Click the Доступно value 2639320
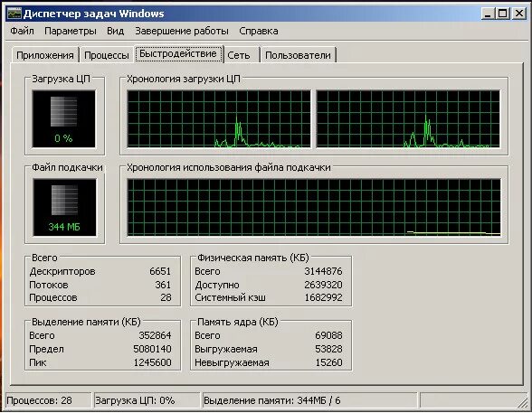The width and height of the screenshot is (532, 413). [323, 285]
